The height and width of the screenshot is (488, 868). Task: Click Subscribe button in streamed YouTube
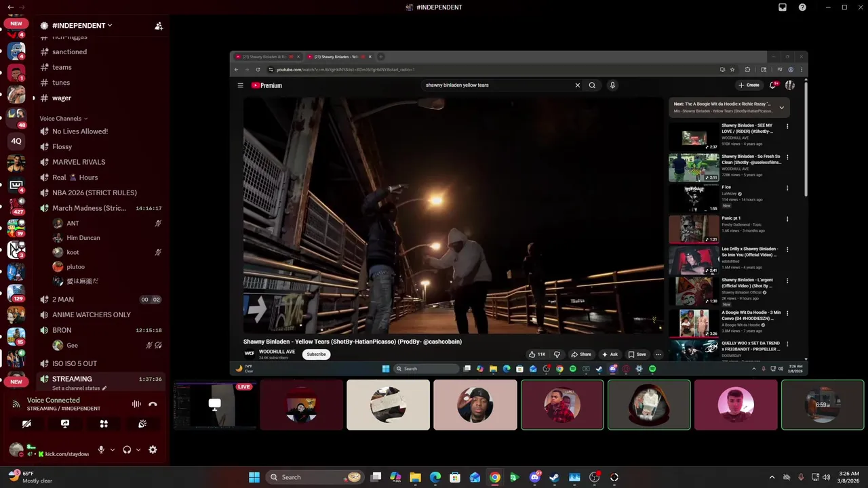tap(316, 354)
